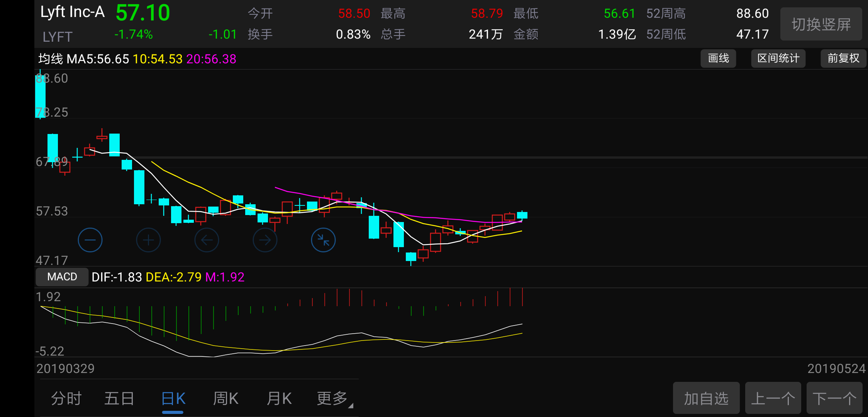868x417 pixels.
Task: Go to next stock with 下一个
Action: [834, 398]
